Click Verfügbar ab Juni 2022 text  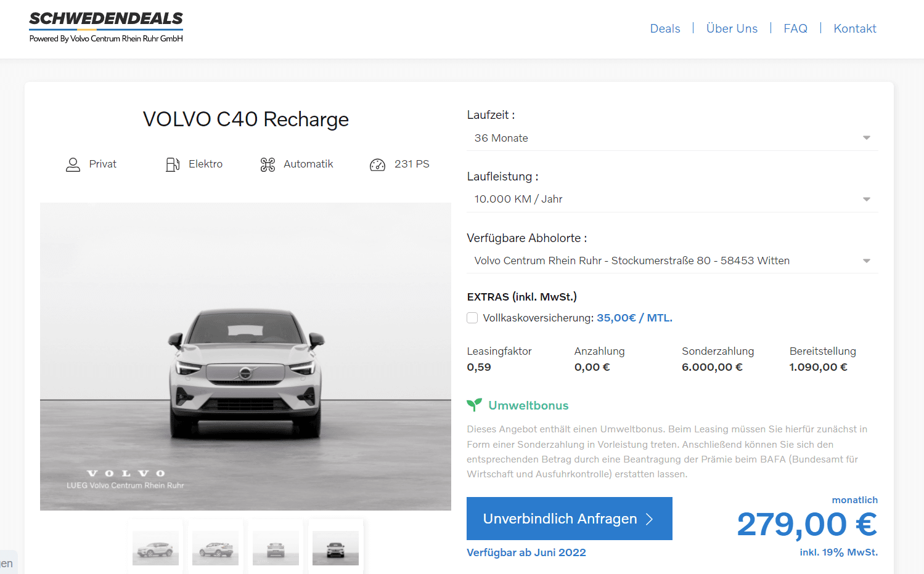click(x=526, y=552)
